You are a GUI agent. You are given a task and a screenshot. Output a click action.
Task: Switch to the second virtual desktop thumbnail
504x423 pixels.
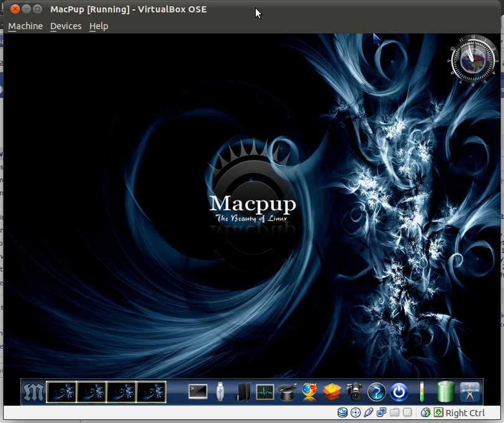(x=92, y=392)
